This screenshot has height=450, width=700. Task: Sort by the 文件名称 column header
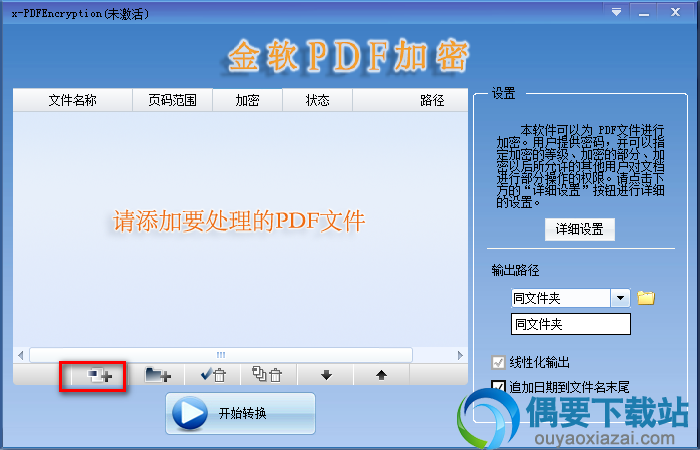point(73,100)
